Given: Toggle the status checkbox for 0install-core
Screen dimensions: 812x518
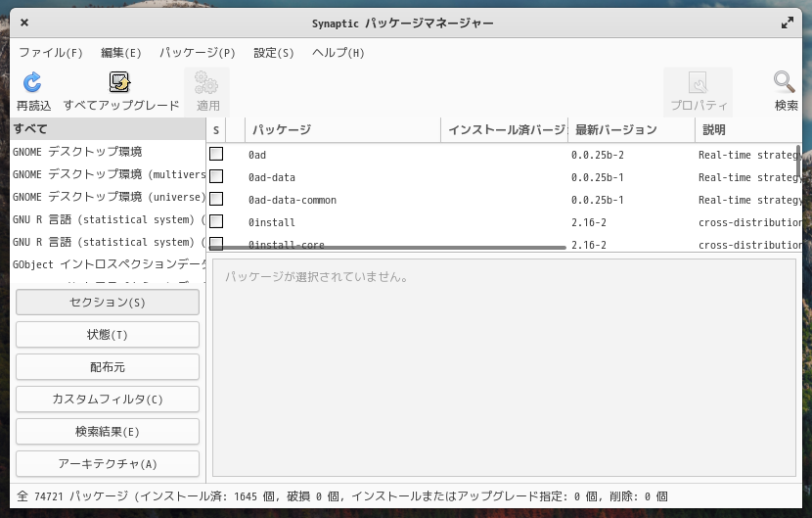Looking at the screenshot, I should pos(216,243).
